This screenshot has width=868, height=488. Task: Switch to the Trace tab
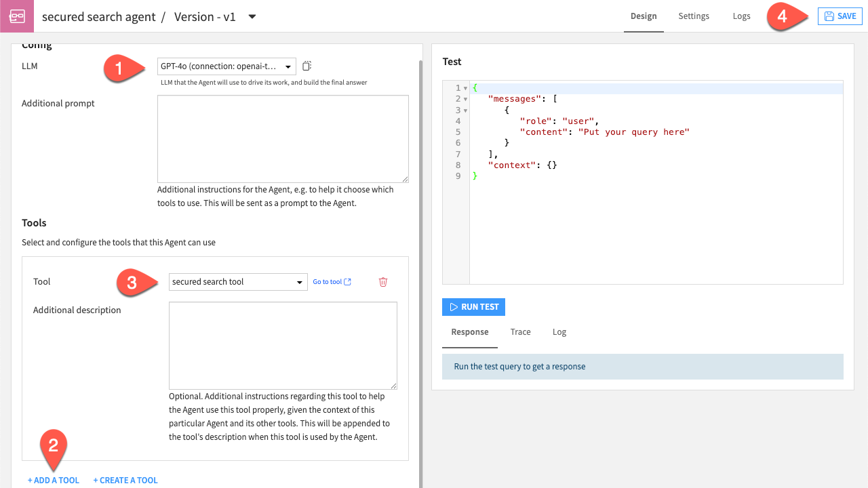[x=520, y=331]
